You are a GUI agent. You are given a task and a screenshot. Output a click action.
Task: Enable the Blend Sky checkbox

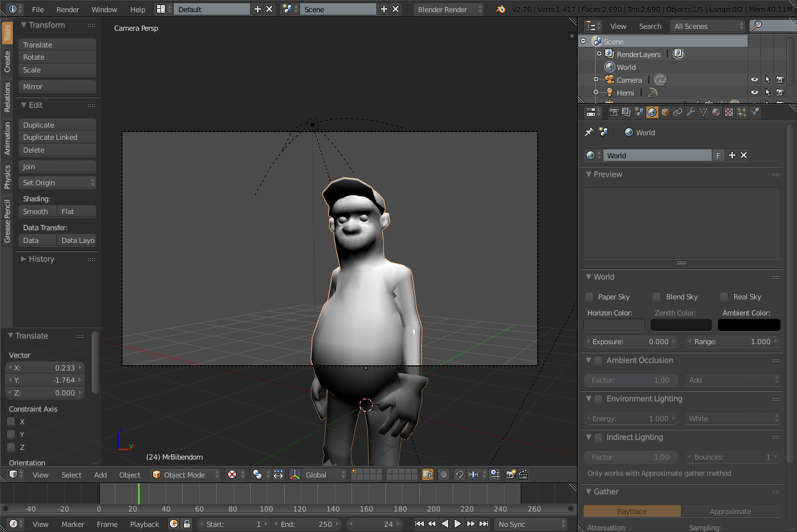[657, 296]
